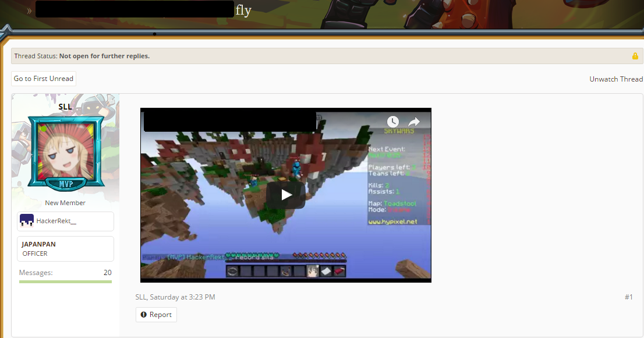Click the New Member title text
The height and width of the screenshot is (338, 644).
[65, 203]
